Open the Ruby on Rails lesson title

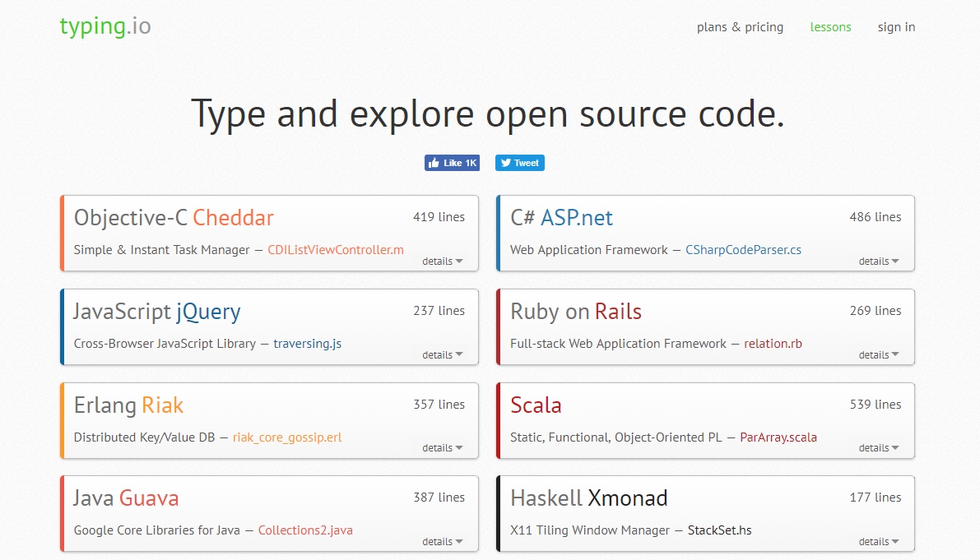point(576,311)
